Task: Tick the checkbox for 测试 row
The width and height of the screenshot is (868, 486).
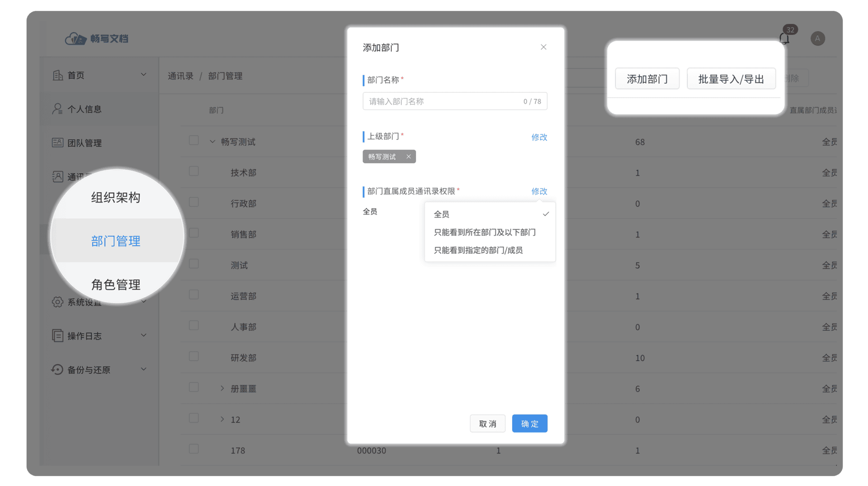Action: pyautogui.click(x=194, y=263)
